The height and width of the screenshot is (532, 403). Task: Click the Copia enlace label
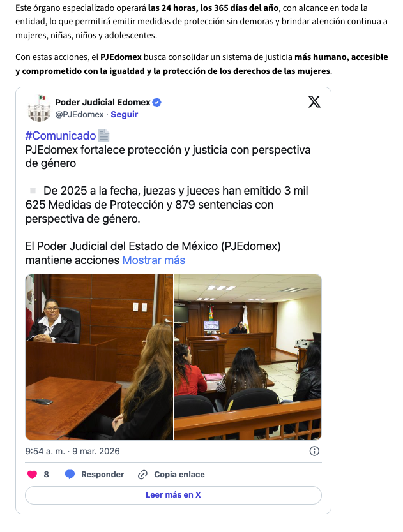[x=179, y=475]
